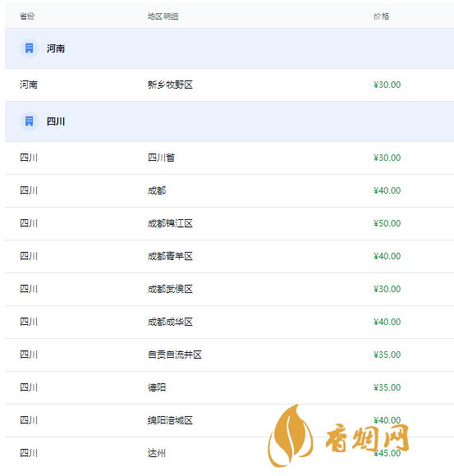This screenshot has height=476, width=454.
Task: Open the 成都锦江区 row
Action: pyautogui.click(x=229, y=223)
